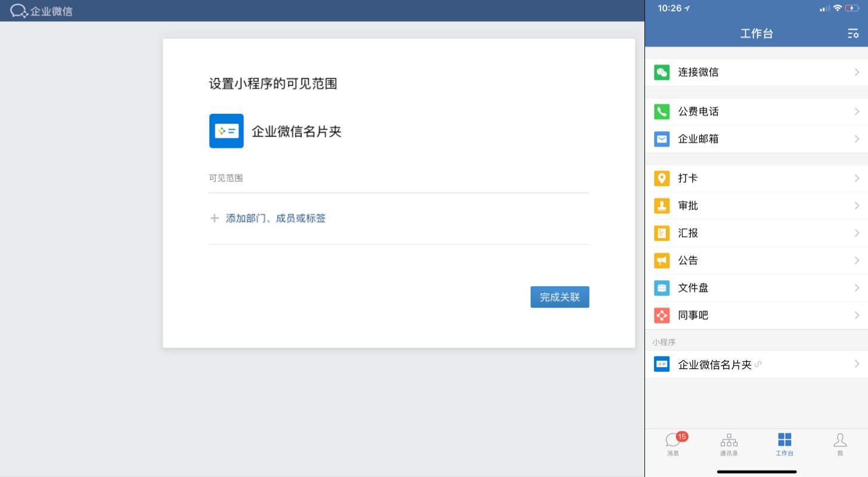Click the 小程序 section header
Image resolution: width=868 pixels, height=477 pixels.
coord(664,342)
